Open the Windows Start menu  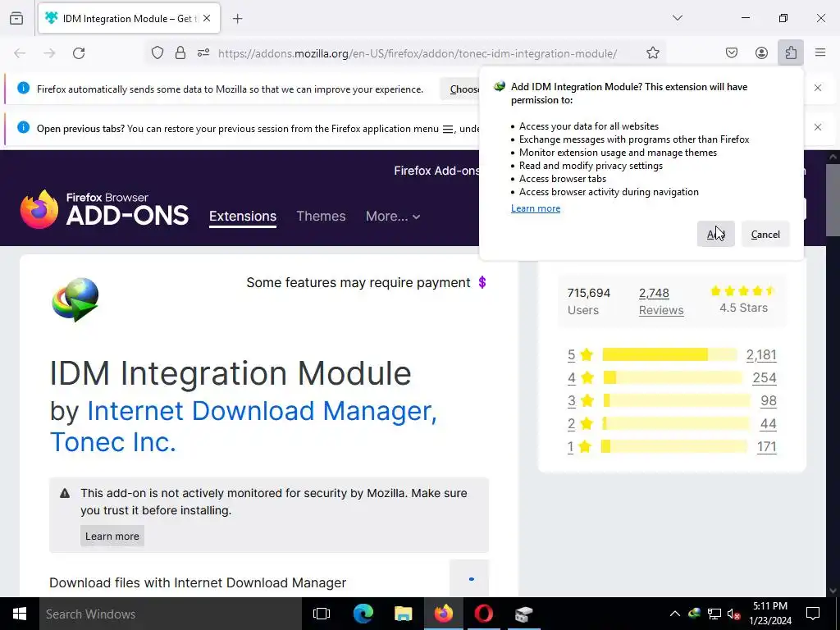point(20,614)
